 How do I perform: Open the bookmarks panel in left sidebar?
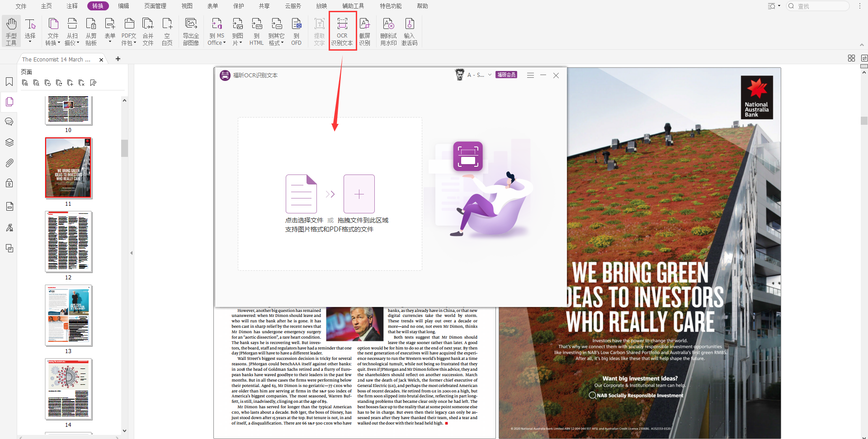coord(9,82)
